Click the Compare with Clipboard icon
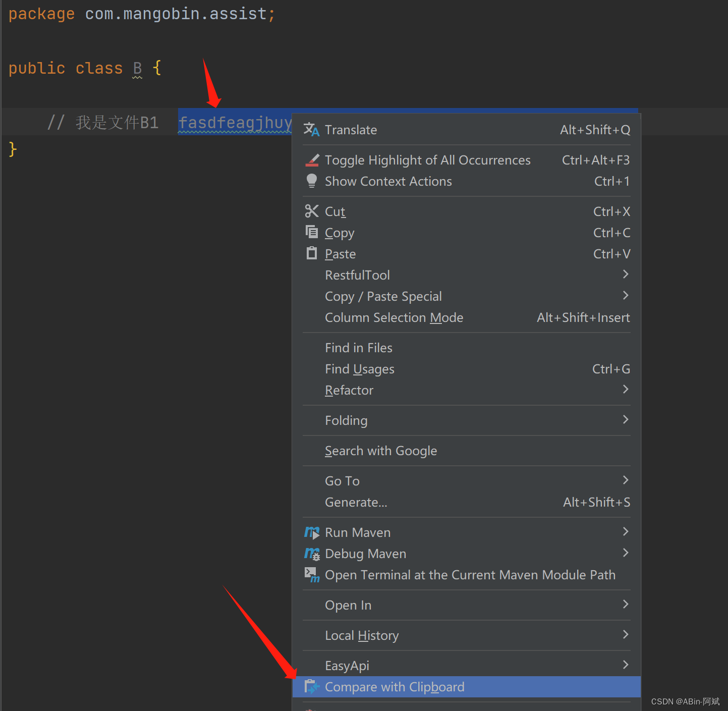Viewport: 728px width, 711px height. [312, 687]
